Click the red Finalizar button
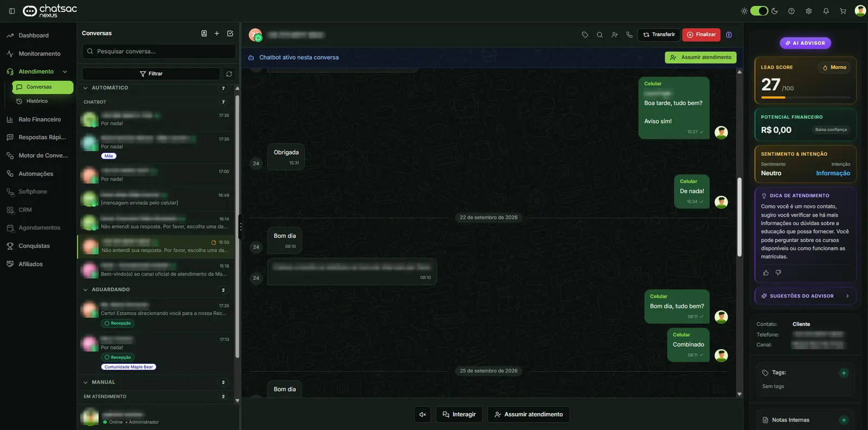Image resolution: width=868 pixels, height=430 pixels. [x=701, y=35]
